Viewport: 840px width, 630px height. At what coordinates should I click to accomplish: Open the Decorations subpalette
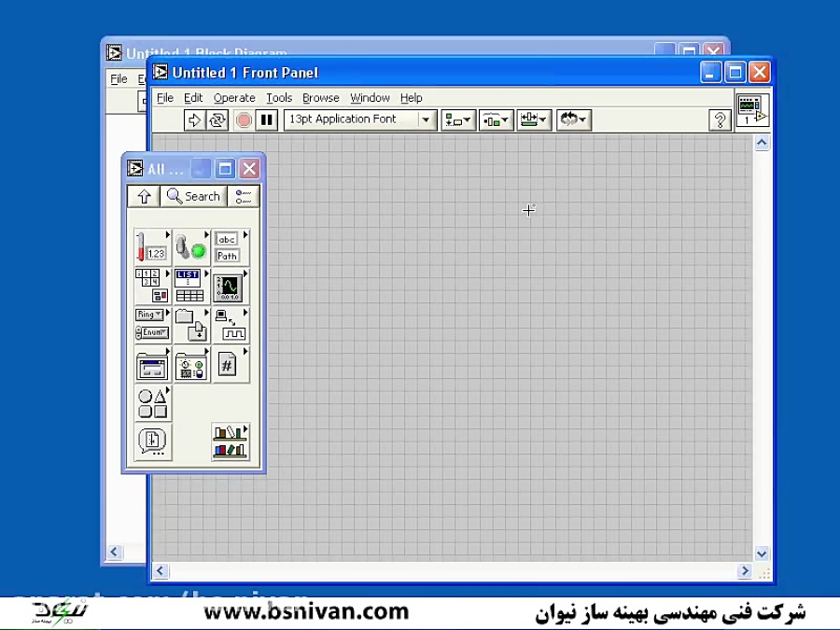click(x=153, y=403)
